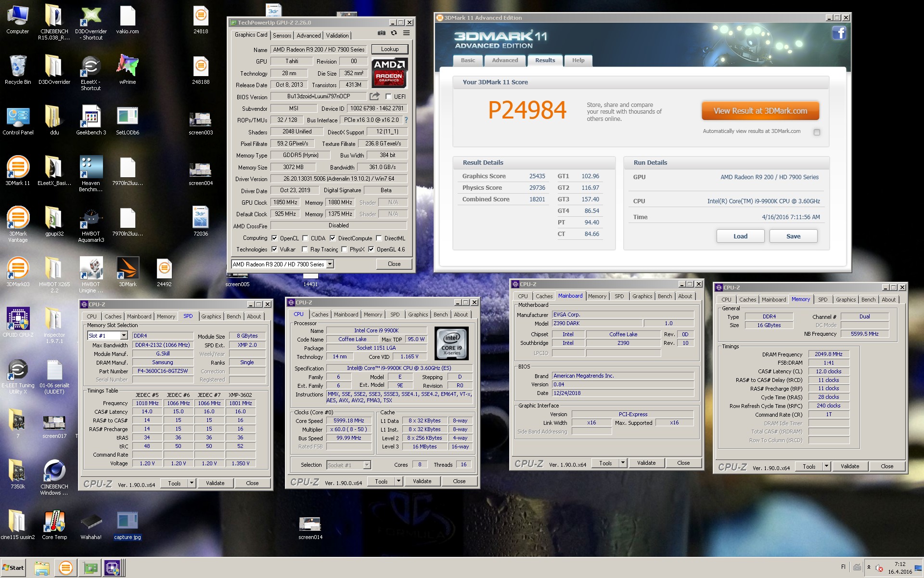The width and height of the screenshot is (924, 578).
Task: Open Tools dropdown arrow in SPD CPU-Z window
Action: (x=192, y=483)
